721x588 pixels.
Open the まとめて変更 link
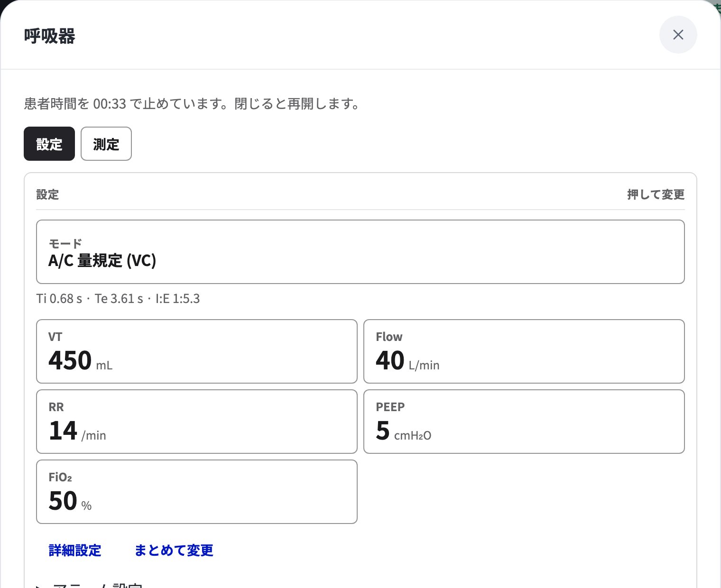(x=174, y=551)
